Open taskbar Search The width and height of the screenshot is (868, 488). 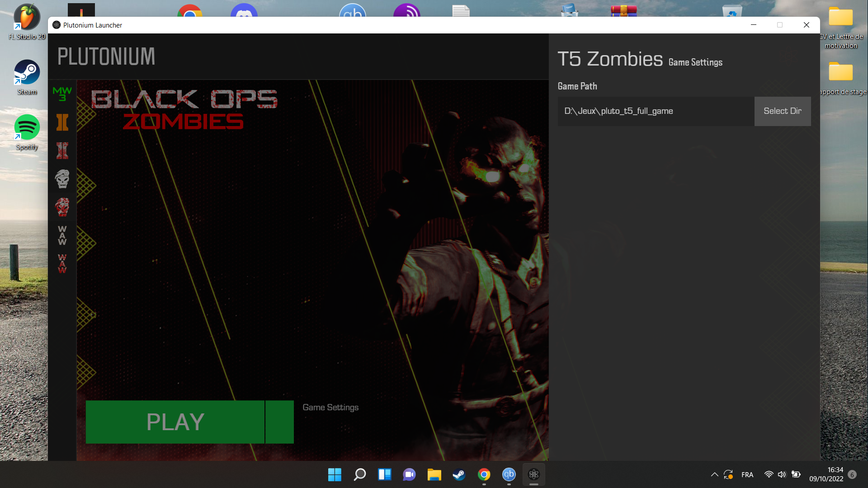point(359,474)
